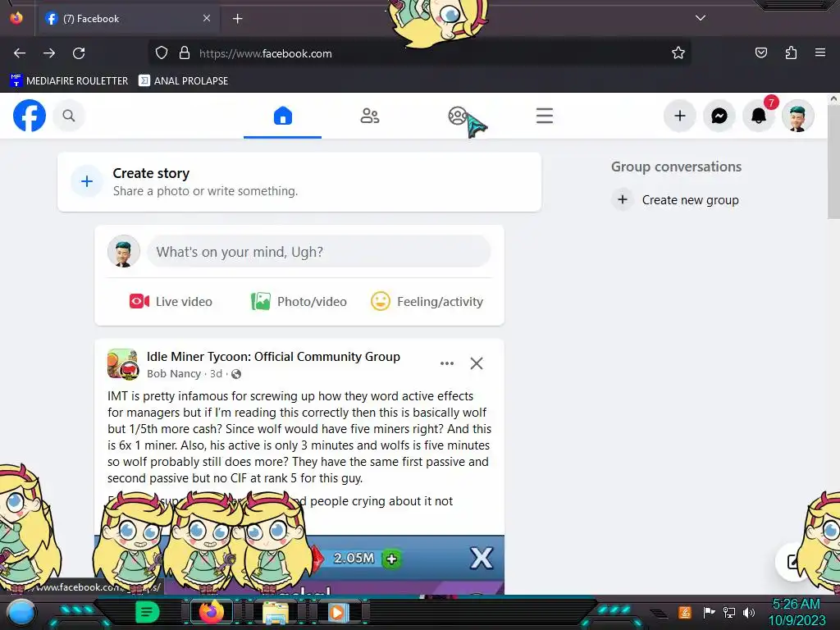Open the Windows Start orb

(x=21, y=613)
